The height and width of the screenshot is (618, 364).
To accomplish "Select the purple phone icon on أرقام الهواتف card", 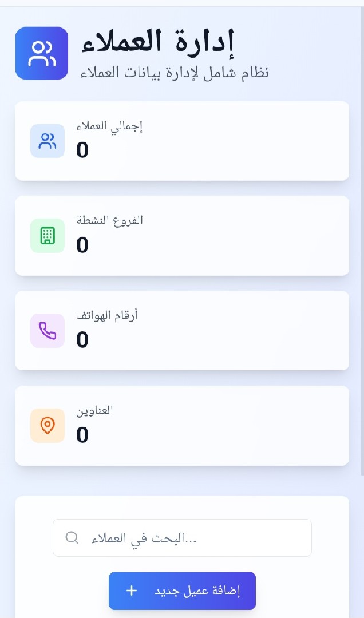I will (48, 331).
